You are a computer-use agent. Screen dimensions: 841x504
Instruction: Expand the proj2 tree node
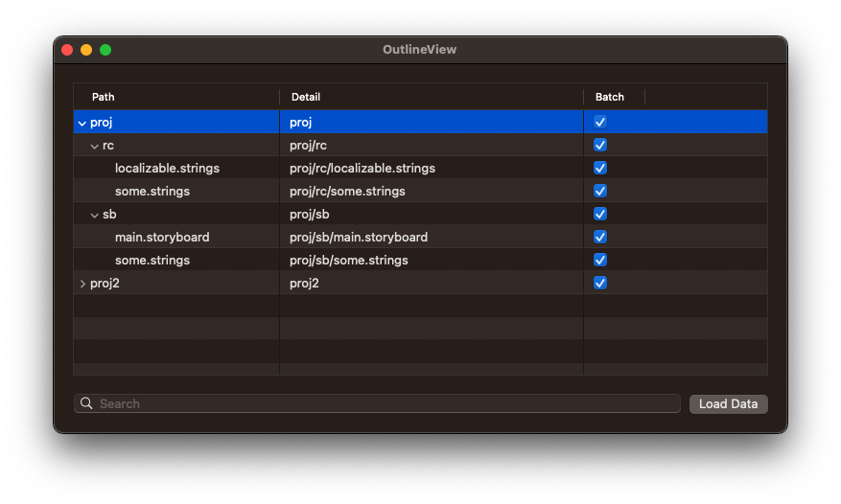[x=82, y=284]
